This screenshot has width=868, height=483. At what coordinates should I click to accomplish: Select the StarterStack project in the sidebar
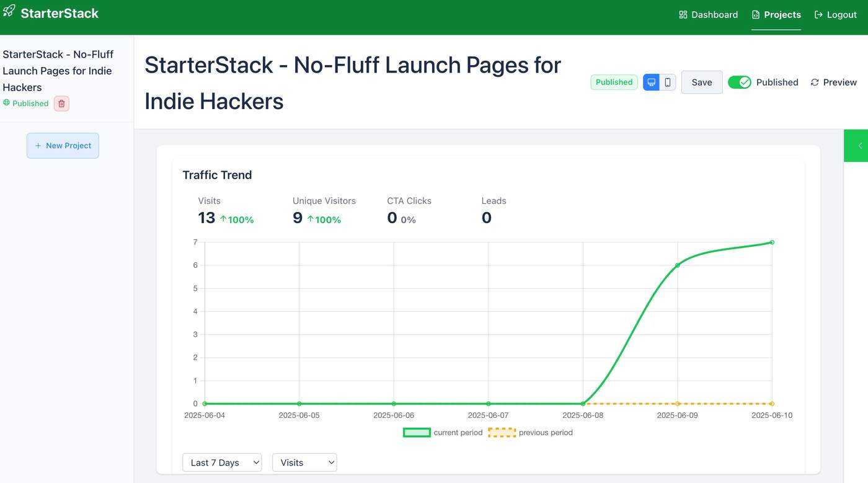click(x=58, y=71)
